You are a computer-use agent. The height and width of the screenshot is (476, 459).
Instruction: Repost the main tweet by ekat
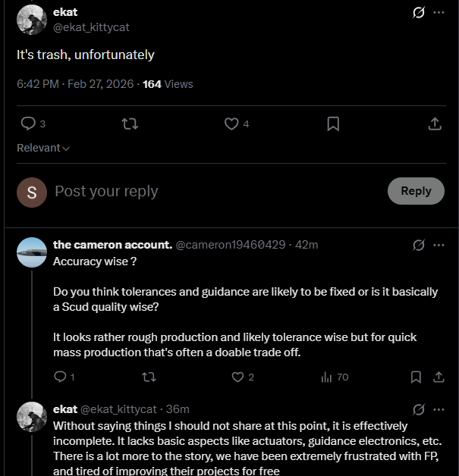point(130,124)
